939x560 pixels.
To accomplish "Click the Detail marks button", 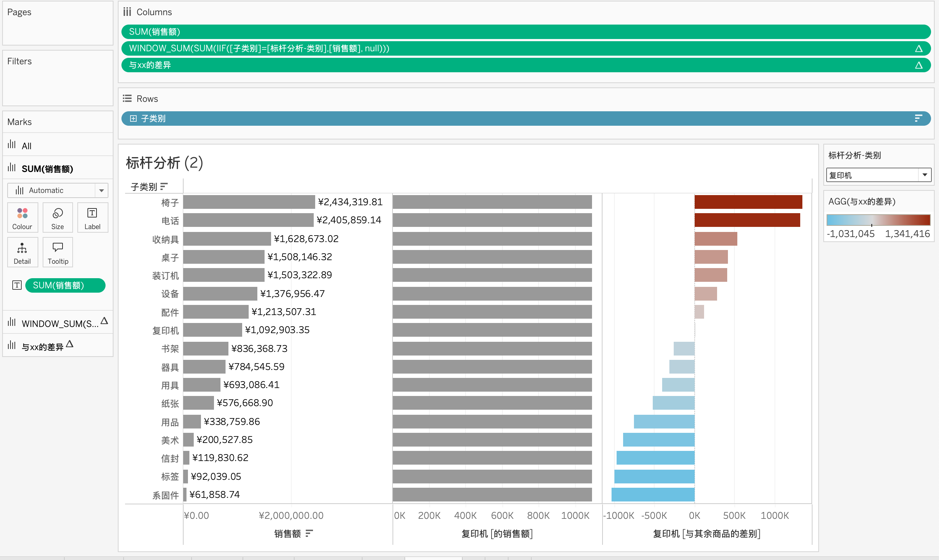I will (22, 253).
